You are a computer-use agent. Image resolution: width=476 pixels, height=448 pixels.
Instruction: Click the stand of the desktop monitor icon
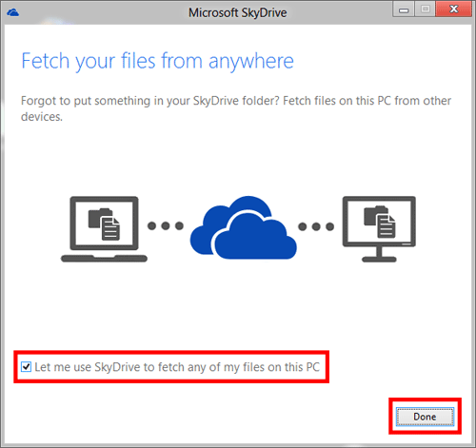(379, 255)
